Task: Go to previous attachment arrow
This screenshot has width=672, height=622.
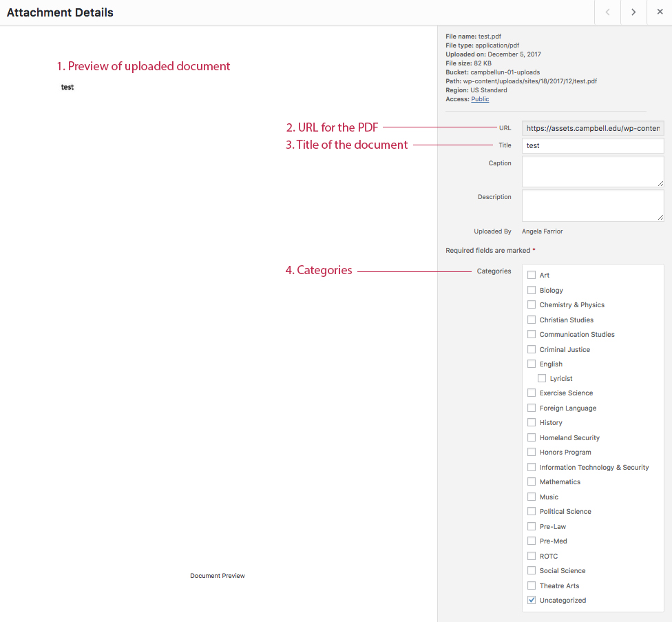Action: pos(607,12)
